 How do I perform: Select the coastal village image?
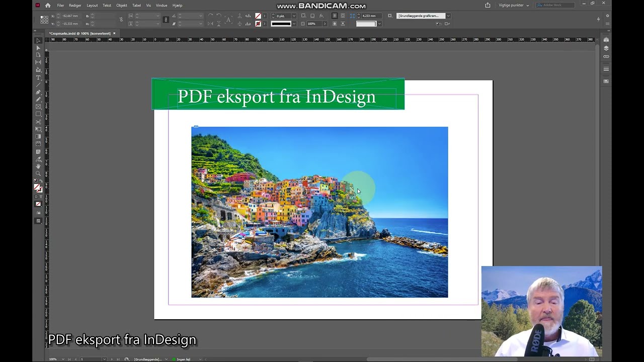point(319,212)
